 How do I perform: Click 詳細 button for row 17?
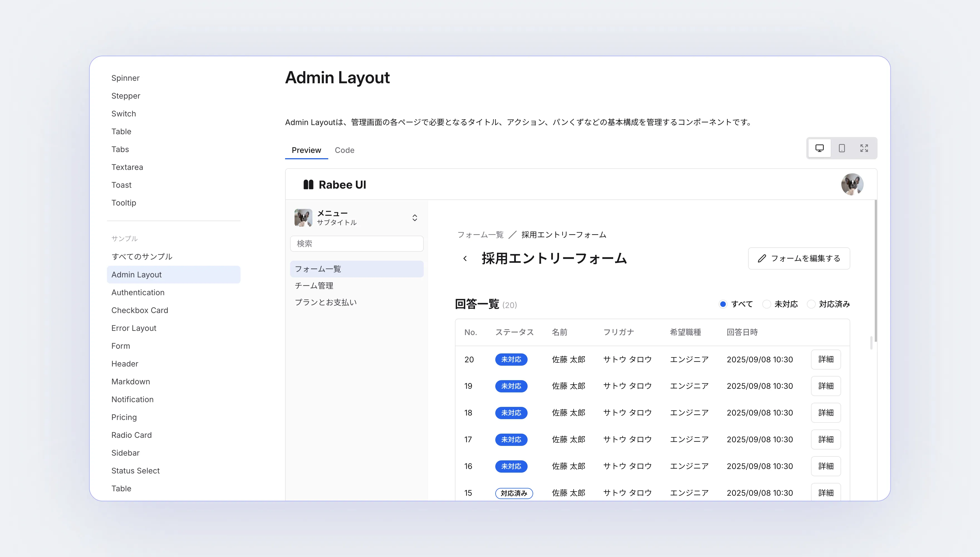tap(826, 439)
